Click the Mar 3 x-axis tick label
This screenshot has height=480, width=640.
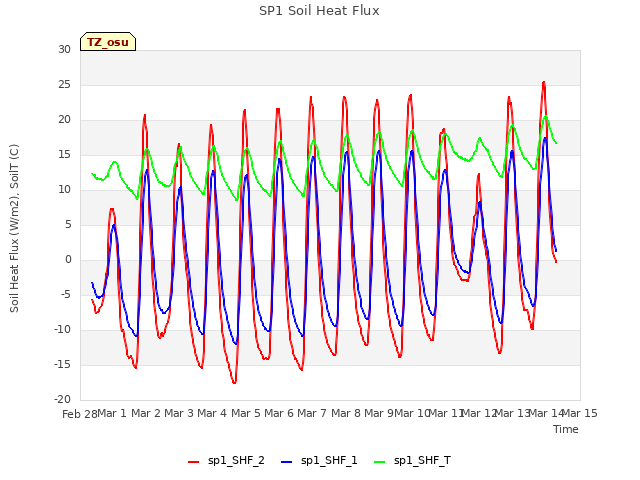pos(179,413)
